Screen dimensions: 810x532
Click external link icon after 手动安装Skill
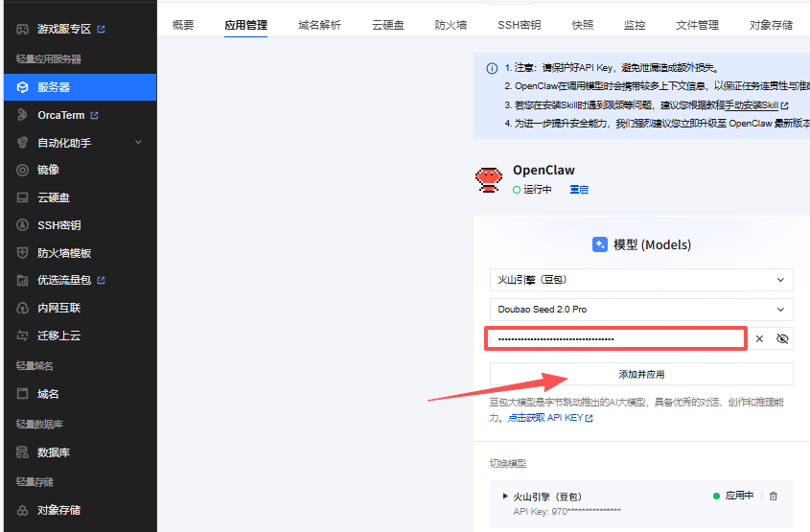[785, 105]
